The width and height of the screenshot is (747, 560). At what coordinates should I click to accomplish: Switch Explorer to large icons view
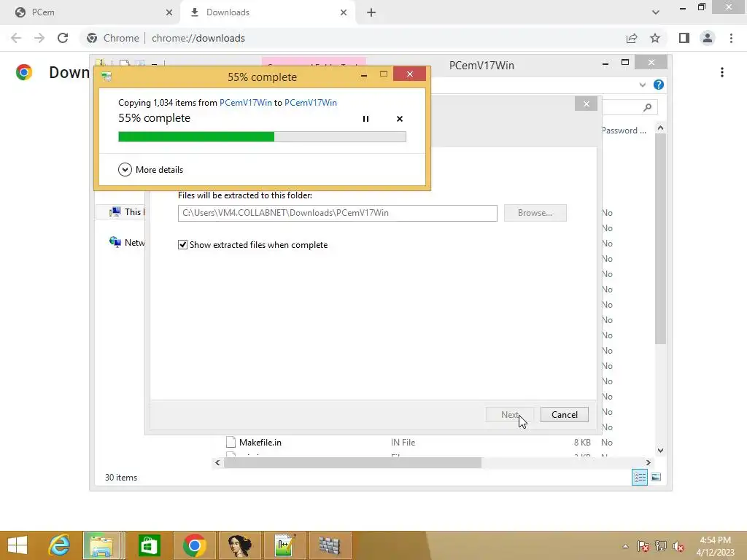(656, 477)
